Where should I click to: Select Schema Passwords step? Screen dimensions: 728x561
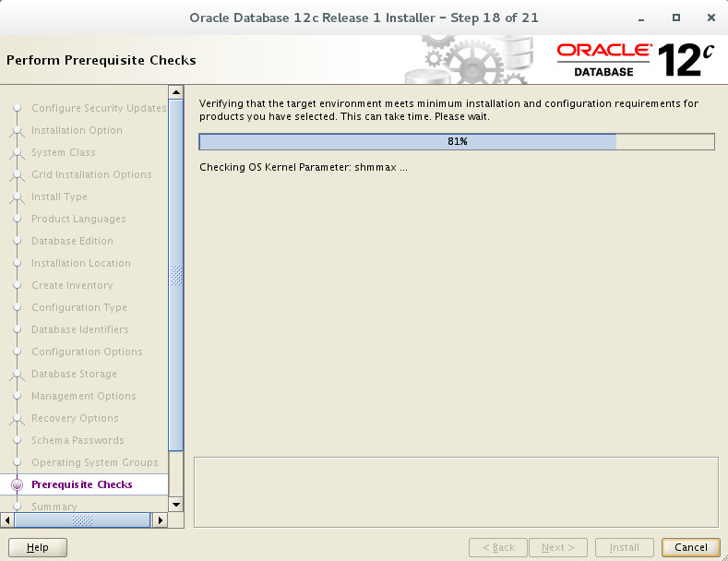(x=78, y=440)
